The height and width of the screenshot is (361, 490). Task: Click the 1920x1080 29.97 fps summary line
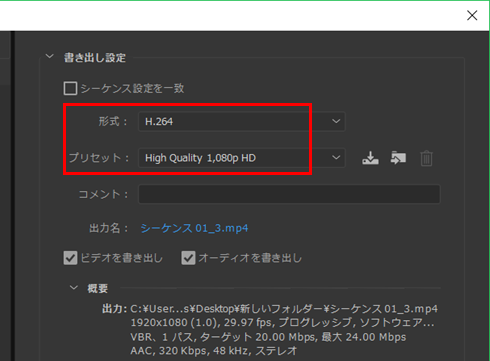coord(282,323)
